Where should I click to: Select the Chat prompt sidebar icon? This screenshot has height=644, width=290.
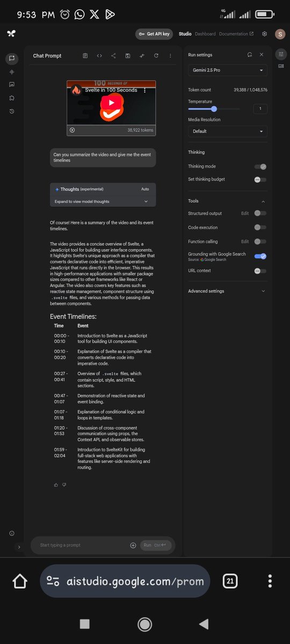[x=11, y=58]
